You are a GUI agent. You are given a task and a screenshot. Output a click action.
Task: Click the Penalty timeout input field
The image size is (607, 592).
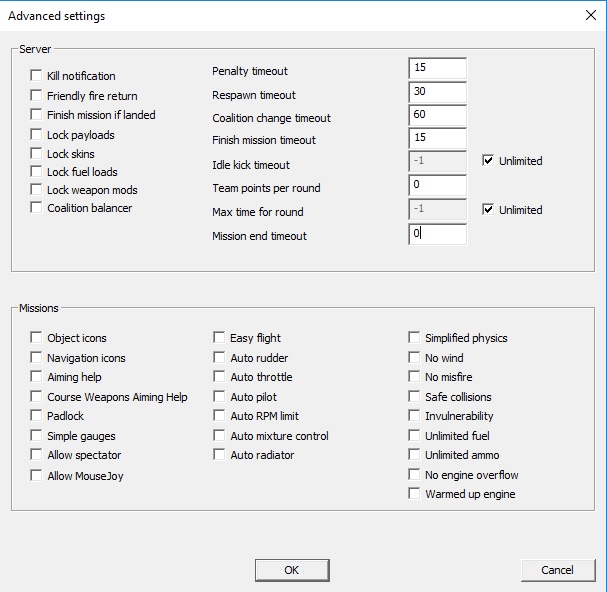[x=437, y=68]
